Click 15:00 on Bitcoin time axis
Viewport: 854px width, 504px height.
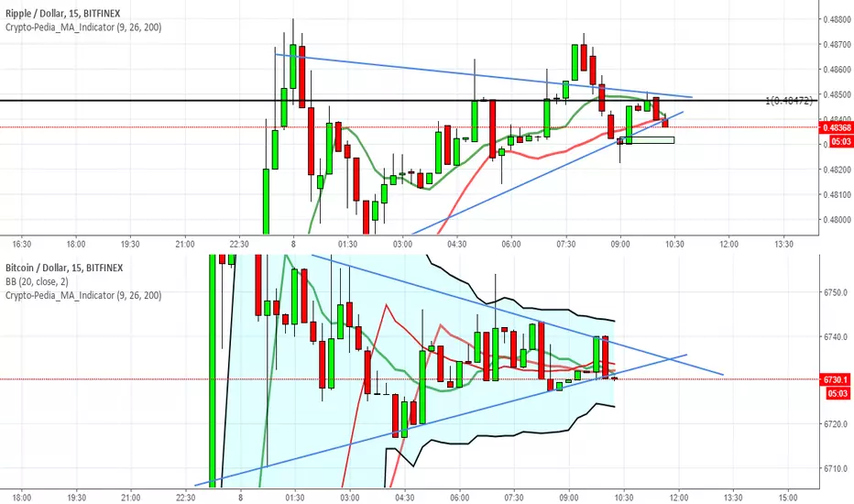click(787, 498)
